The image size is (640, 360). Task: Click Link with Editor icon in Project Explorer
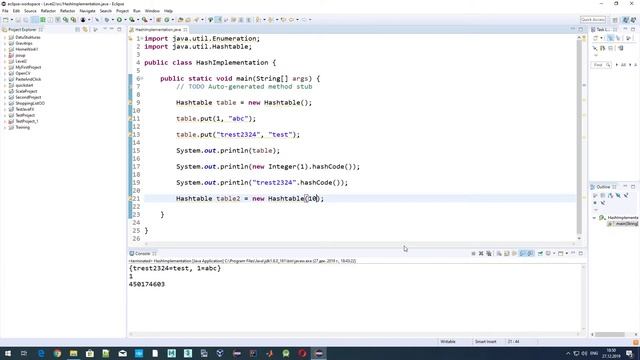pyautogui.click(x=85, y=29)
